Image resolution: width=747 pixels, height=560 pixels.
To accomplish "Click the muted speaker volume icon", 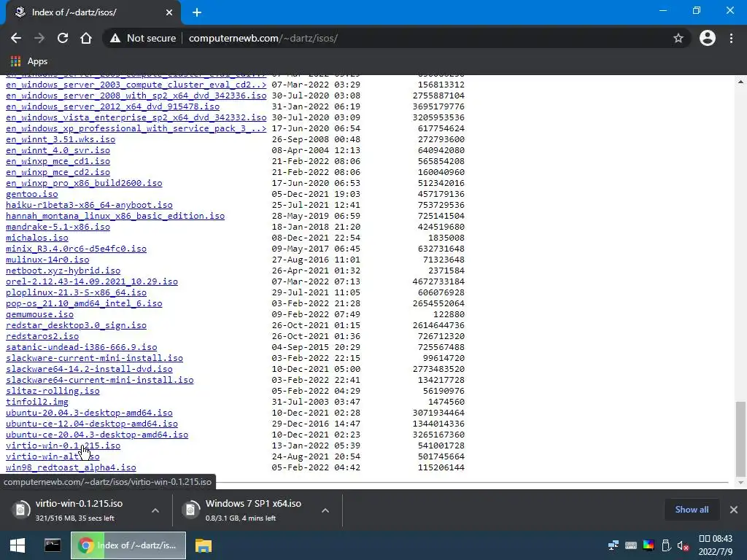I will tap(683, 545).
